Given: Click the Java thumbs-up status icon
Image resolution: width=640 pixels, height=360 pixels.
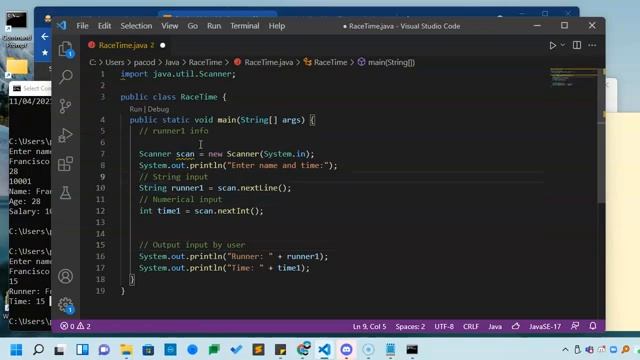Looking at the screenshot, I should 516,326.
